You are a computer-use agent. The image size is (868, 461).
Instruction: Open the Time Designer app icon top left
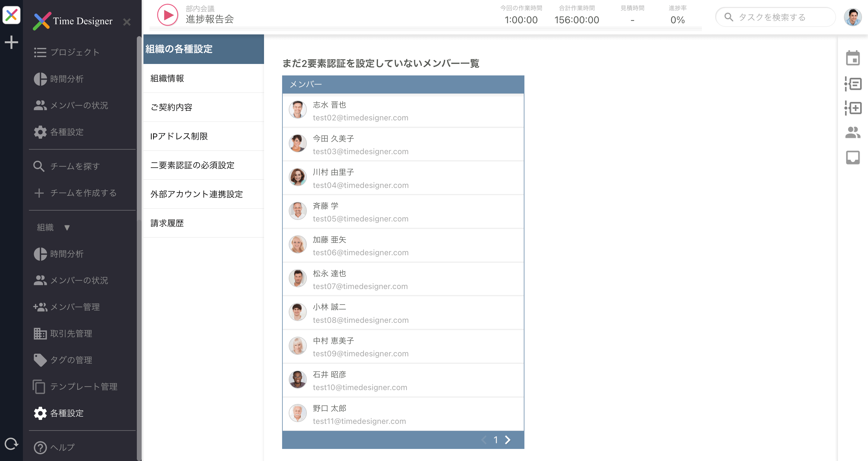[x=11, y=15]
